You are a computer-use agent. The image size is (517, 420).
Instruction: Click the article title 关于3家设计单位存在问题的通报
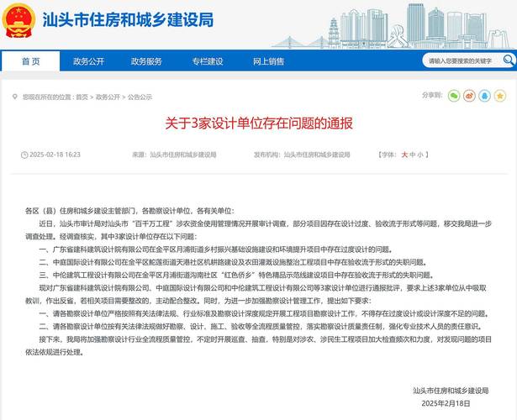tap(259, 123)
